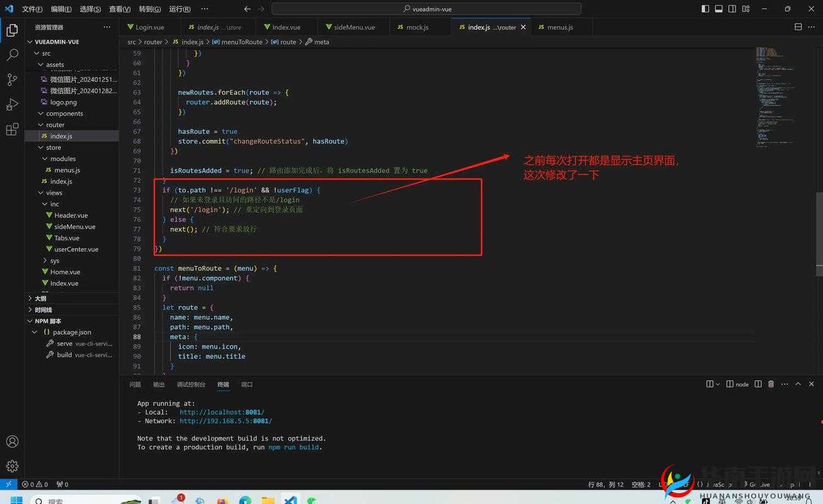The image size is (823, 504).
Task: Kill the terminal with the trash icon
Action: coord(771,383)
